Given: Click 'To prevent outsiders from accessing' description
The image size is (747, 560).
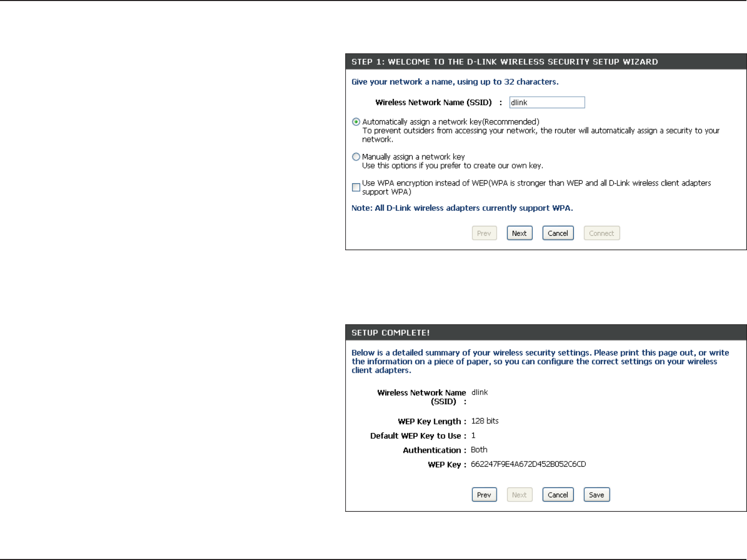Looking at the screenshot, I should (541, 135).
